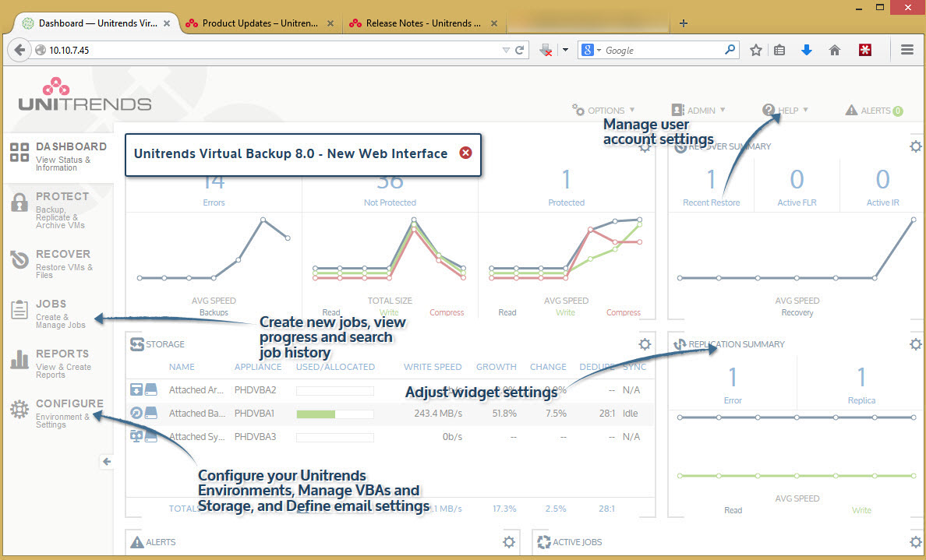Bookmark this page with the star icon
The image size is (926, 560).
pyautogui.click(x=756, y=50)
